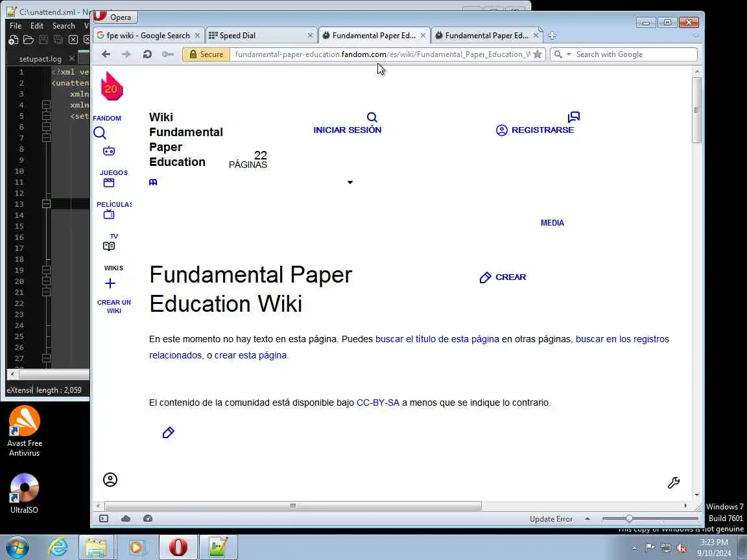This screenshot has height=560, width=747.
Task: Adjust the Opera zoom slider
Action: [x=629, y=519]
